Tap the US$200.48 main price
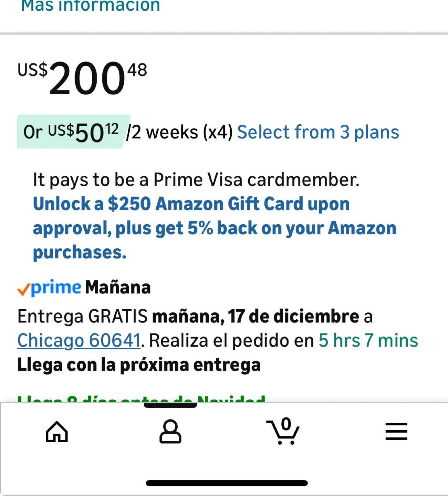Screen dimensions: 448x496 [83, 77]
